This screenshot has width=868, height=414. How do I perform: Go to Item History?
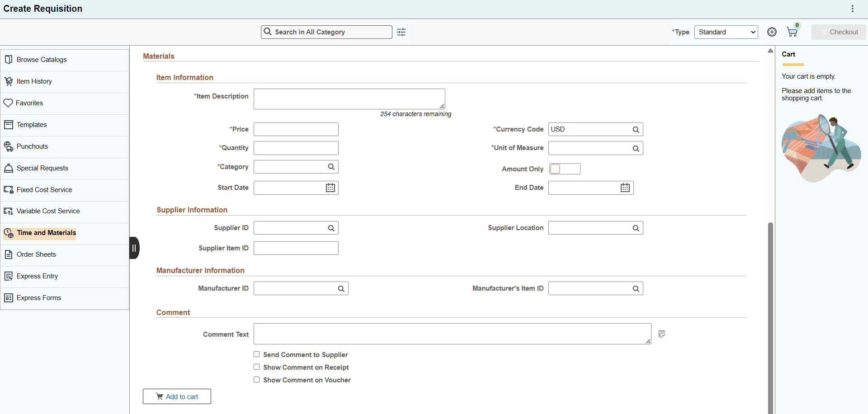point(65,82)
